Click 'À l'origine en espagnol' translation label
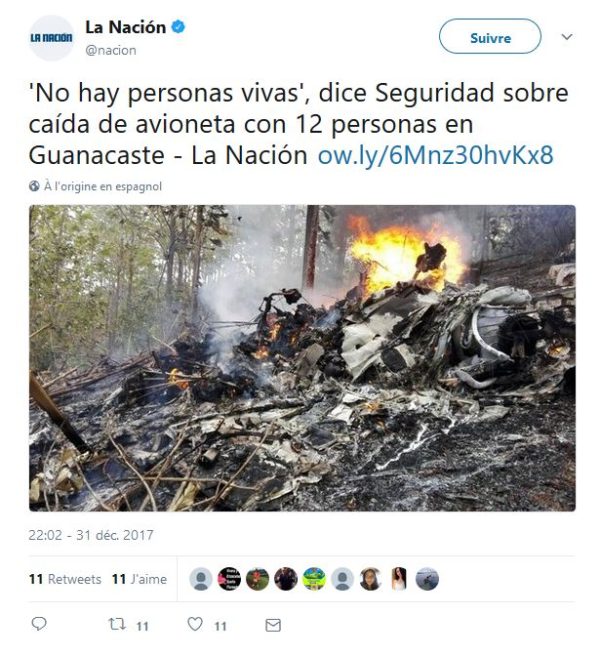 coord(103,187)
